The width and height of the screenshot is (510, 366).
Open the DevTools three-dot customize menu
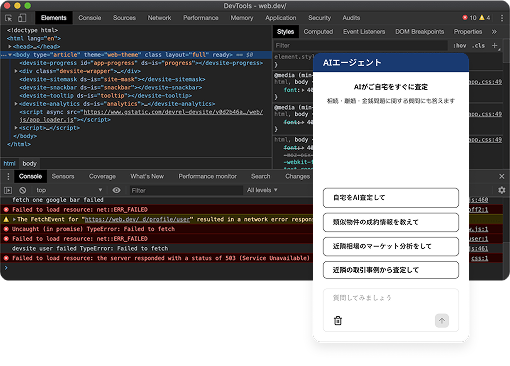pyautogui.click(x=502, y=18)
